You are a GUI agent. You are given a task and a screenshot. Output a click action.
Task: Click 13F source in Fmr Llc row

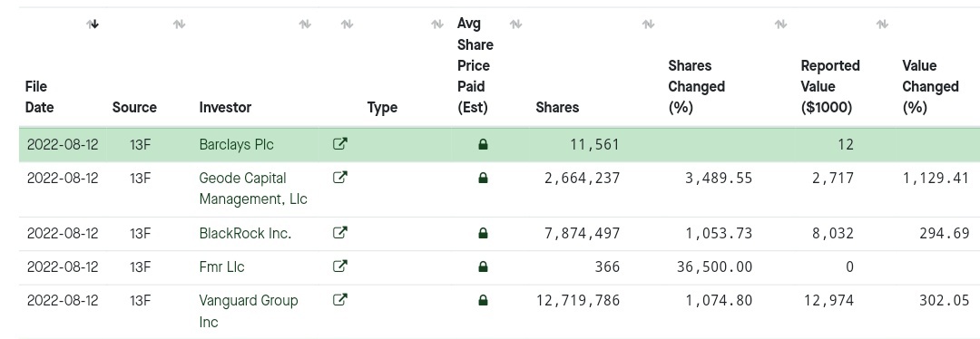[141, 267]
